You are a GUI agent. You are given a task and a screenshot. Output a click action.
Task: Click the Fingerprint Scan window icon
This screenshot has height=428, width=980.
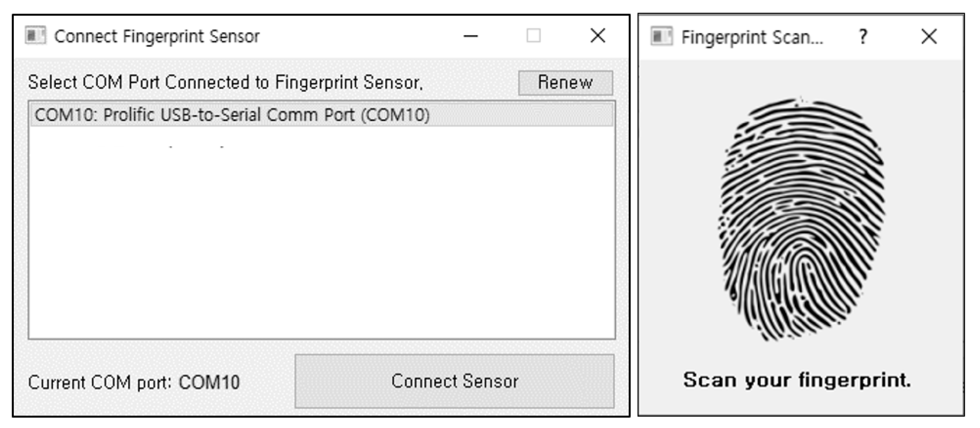tap(661, 37)
